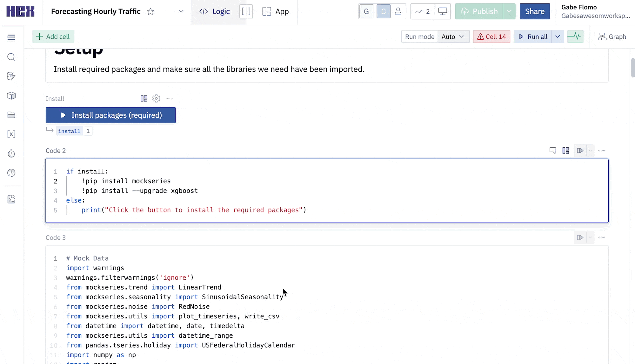Viewport: 635px width, 364px height.
Task: Open the comment icon on Code 2
Action: [553, 151]
